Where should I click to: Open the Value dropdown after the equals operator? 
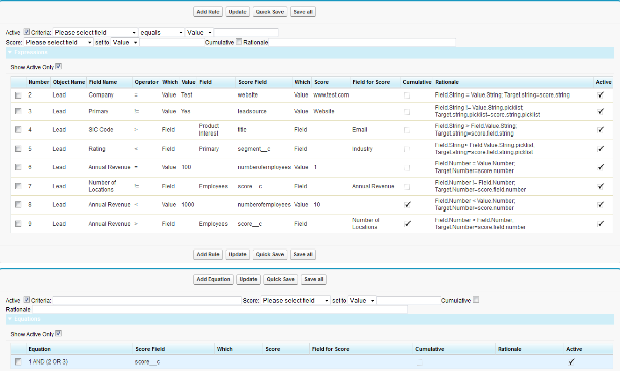coord(199,33)
